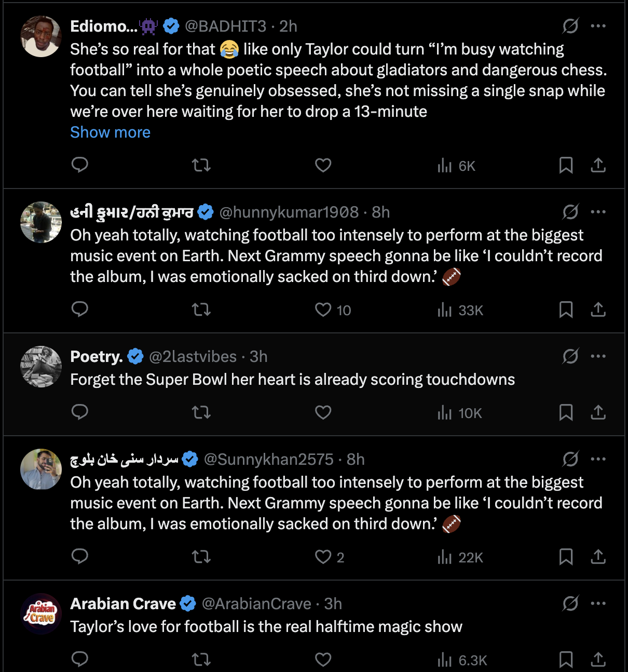The width and height of the screenshot is (628, 672).
Task: Repost the Arabian Crave tweet
Action: [x=201, y=660]
